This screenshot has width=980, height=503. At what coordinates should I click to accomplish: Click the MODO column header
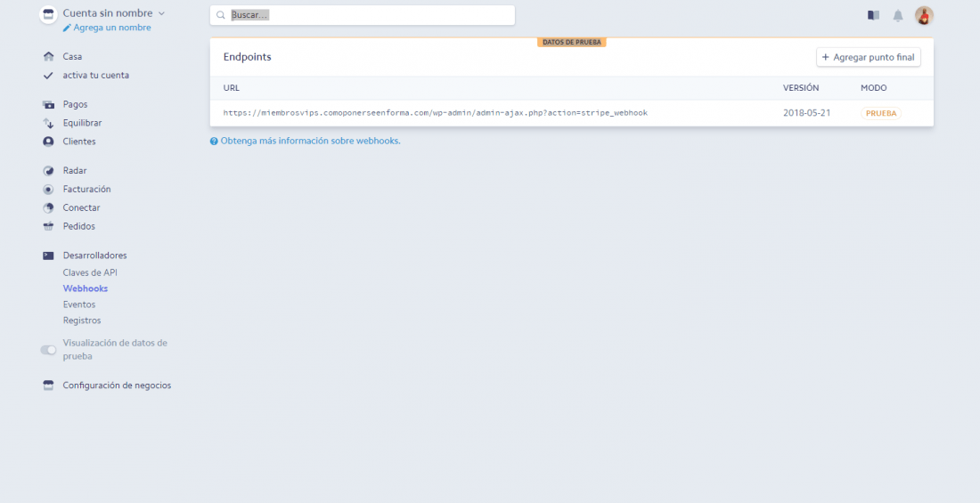click(874, 88)
